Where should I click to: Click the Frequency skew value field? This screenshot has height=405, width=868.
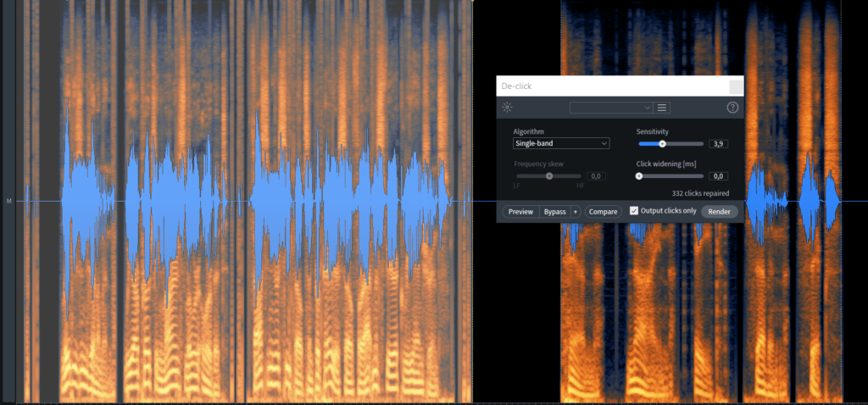pyautogui.click(x=595, y=176)
